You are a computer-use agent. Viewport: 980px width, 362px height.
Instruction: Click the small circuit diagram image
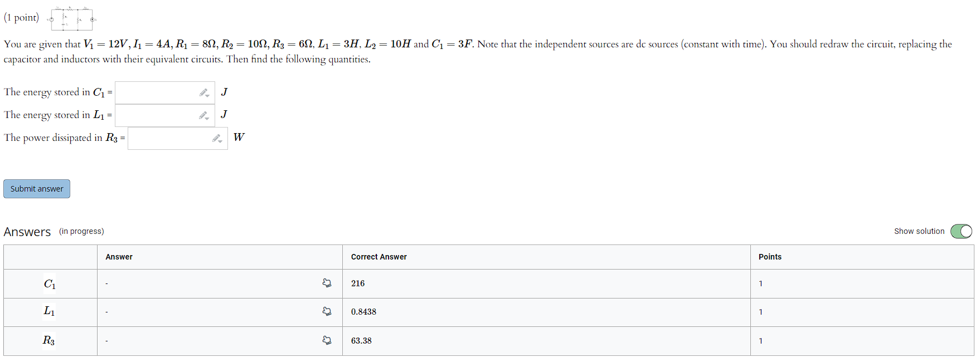(71, 18)
